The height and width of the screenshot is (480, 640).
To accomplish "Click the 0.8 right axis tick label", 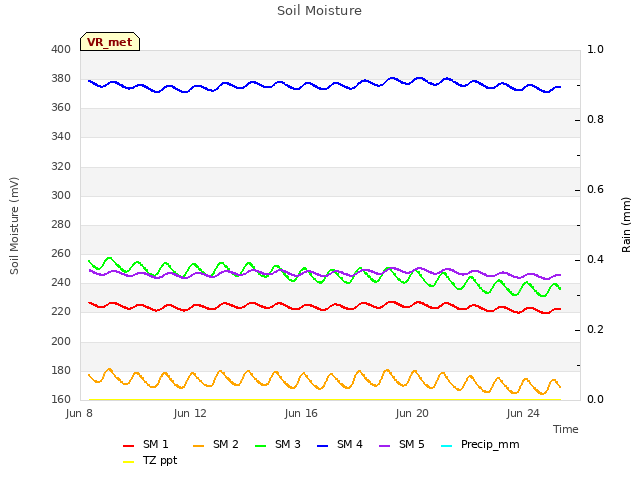I will [x=595, y=120].
